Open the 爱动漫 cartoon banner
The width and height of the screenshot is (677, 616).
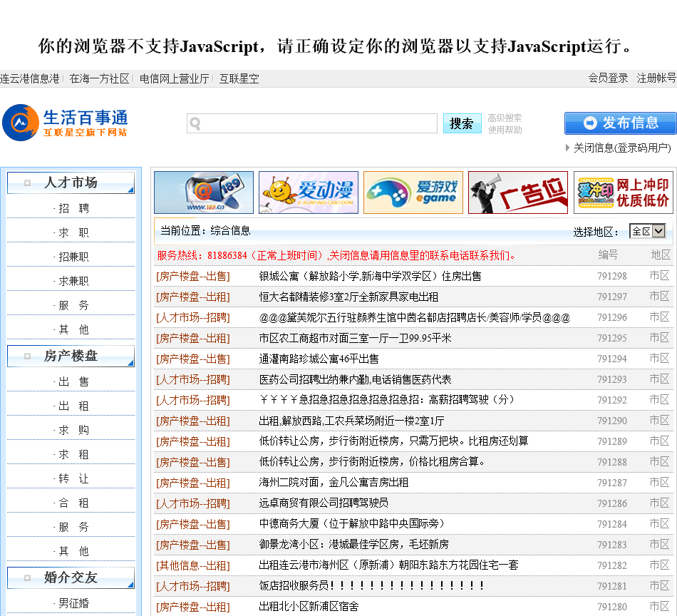point(309,192)
